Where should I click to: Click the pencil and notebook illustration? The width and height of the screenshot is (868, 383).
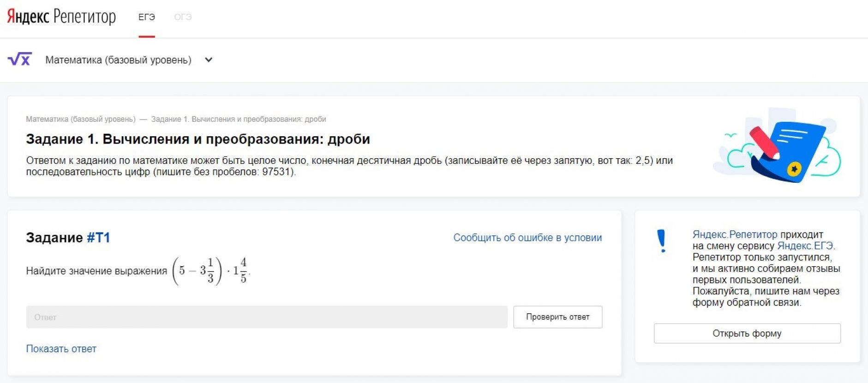point(778,145)
